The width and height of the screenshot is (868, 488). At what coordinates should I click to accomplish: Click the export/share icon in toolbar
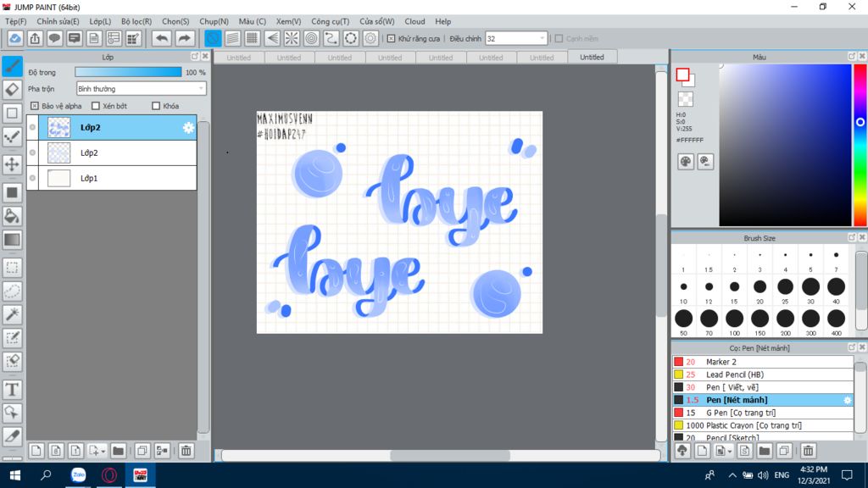click(35, 38)
